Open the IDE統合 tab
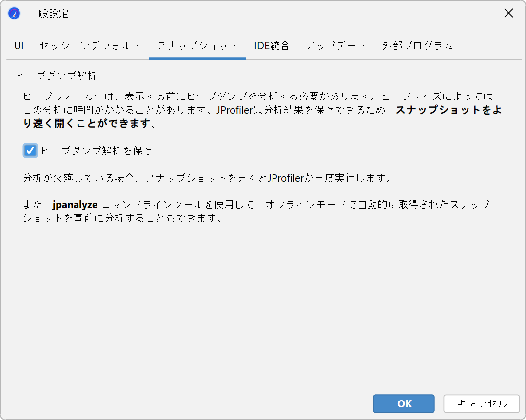This screenshot has height=420, width=526. pos(272,46)
